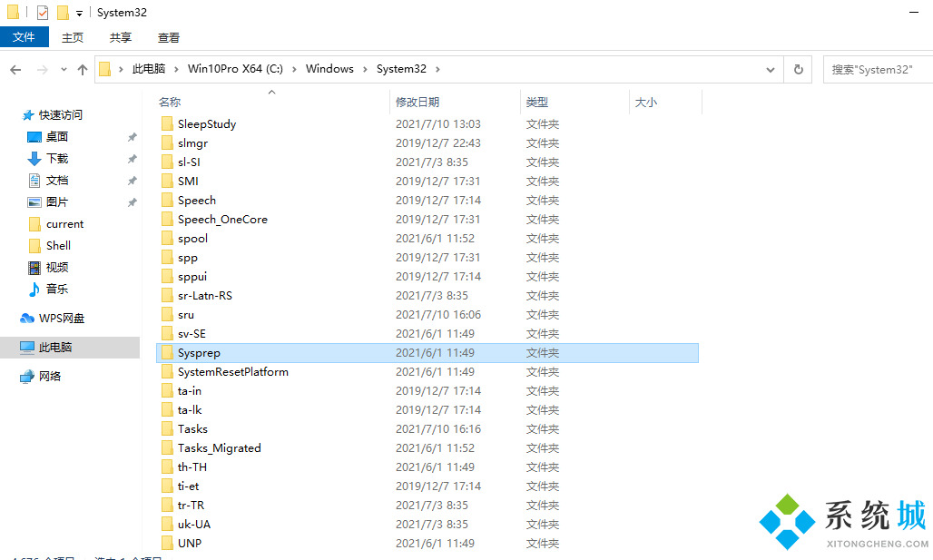Switch to the 查看 ribbon tab
Screen dimensions: 933x560
coord(169,37)
